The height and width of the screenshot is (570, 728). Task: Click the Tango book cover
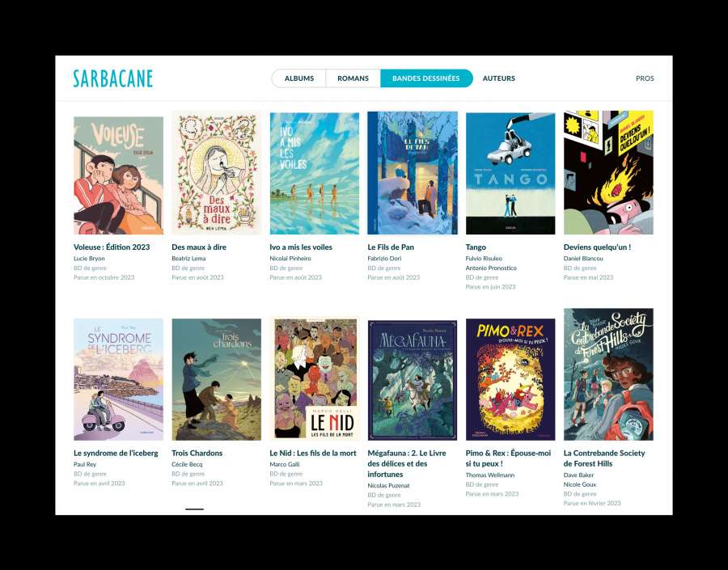510,174
